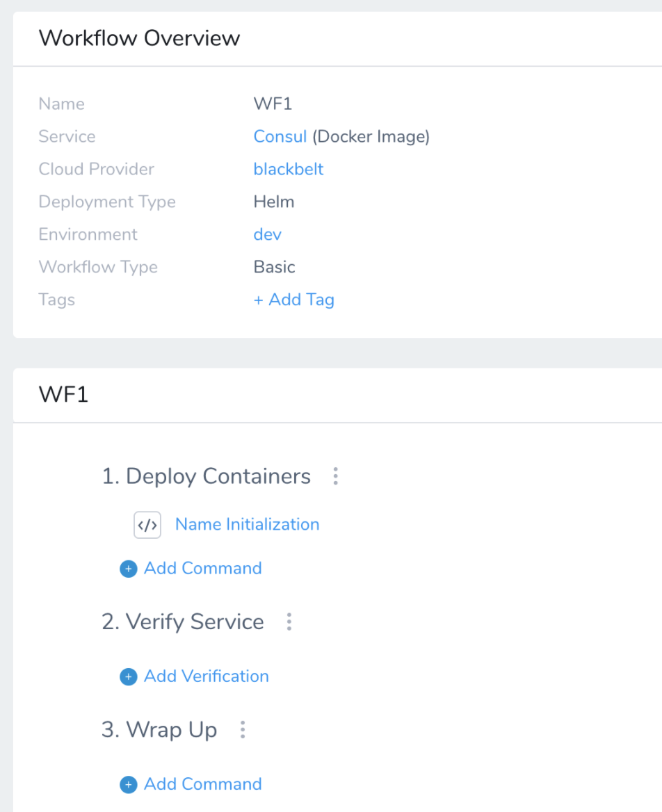The height and width of the screenshot is (812, 662).
Task: Click Add Command text in Deploy Containers
Action: (x=202, y=569)
